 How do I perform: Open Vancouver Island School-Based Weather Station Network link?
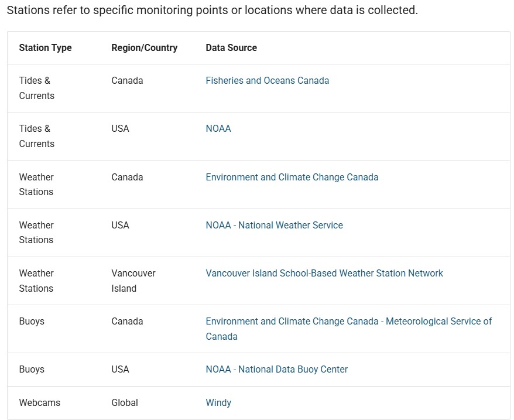point(324,273)
